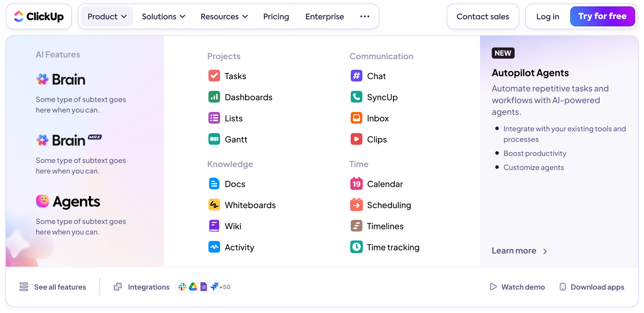Screen dimensions: 644x313
Task: Click the +50 integrations badge
Action: (225, 287)
